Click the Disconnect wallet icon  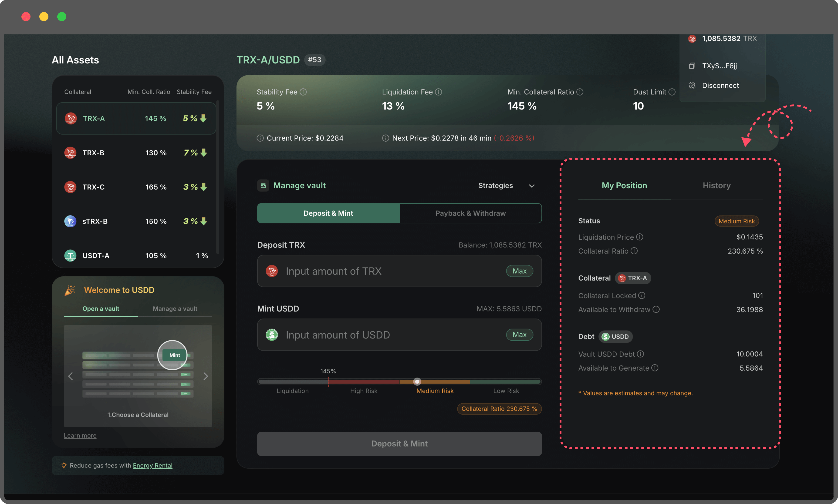point(692,86)
